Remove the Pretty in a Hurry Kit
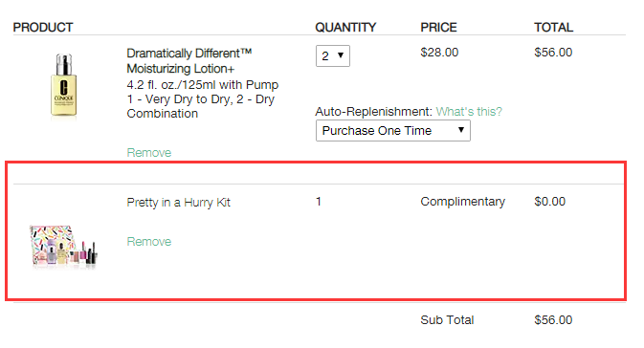This screenshot has width=644, height=348. click(x=148, y=241)
